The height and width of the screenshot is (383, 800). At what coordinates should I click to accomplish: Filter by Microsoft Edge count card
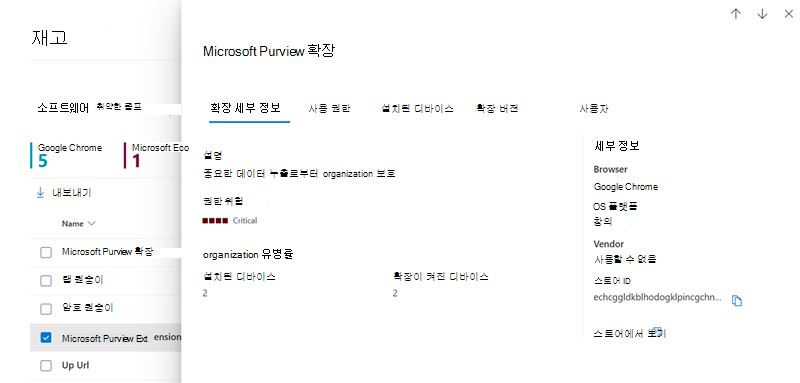156,155
